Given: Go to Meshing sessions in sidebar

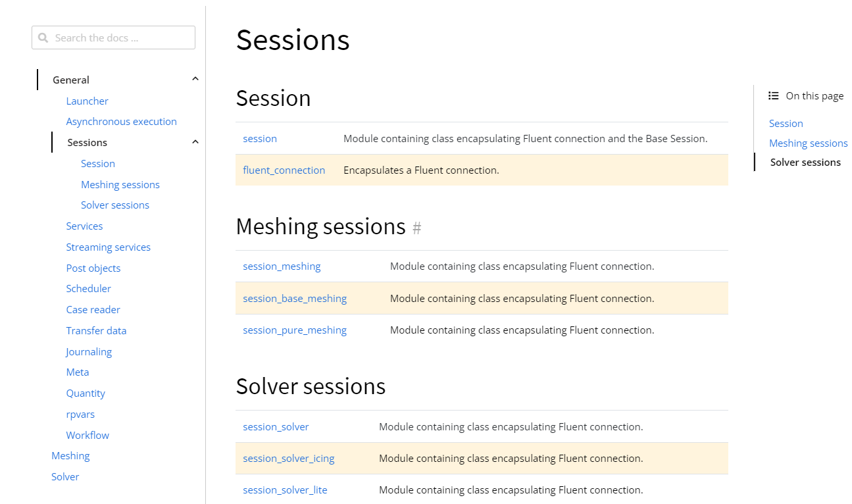Looking at the screenshot, I should (x=120, y=184).
